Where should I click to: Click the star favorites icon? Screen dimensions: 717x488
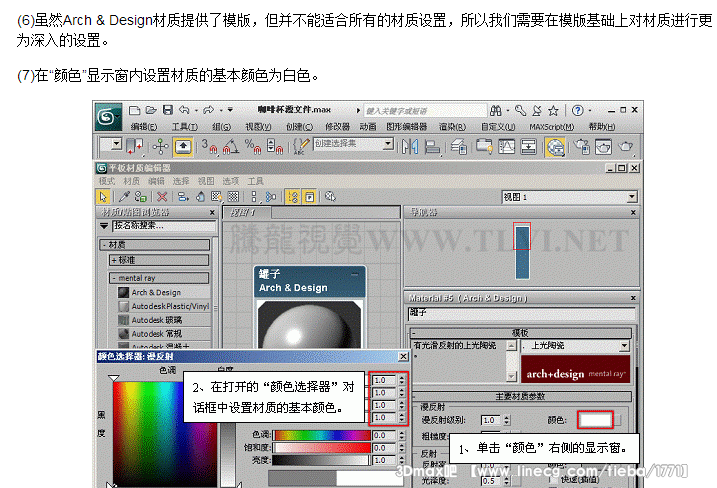(x=553, y=110)
